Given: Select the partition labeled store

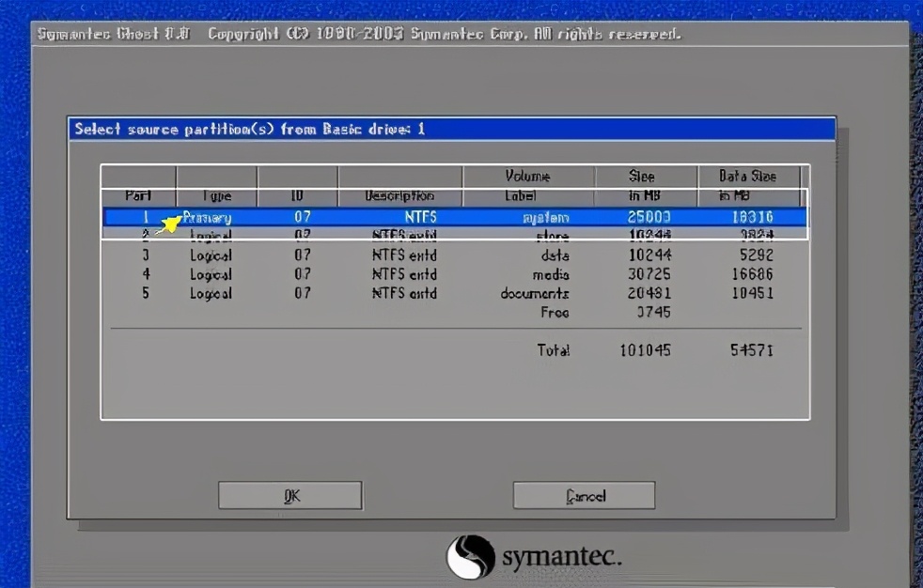Looking at the screenshot, I should 454,236.
